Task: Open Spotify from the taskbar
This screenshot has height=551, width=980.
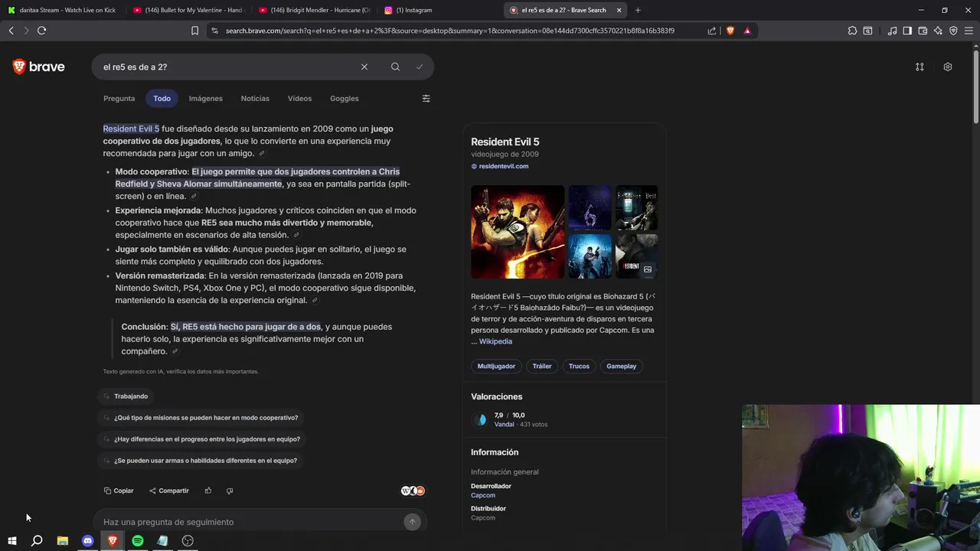Action: click(138, 541)
